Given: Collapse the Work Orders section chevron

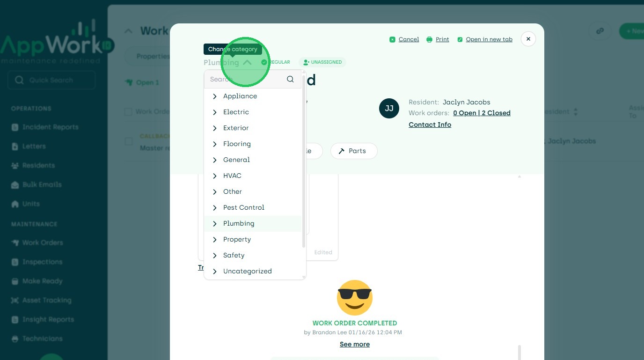Looking at the screenshot, I should 128,31.
